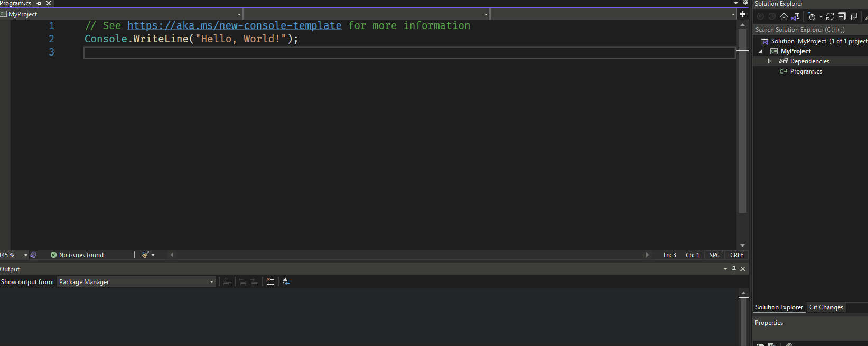
Task: Click line number 3 in the margin
Action: [x=52, y=52]
